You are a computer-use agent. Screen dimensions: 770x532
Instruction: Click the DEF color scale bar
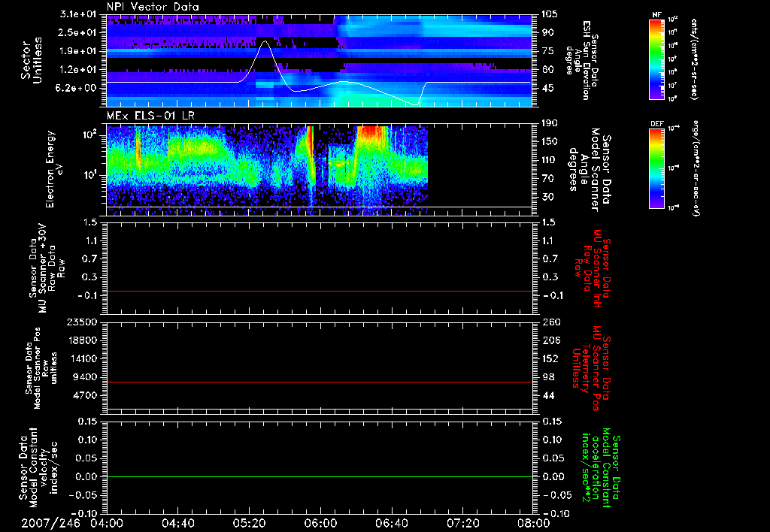[656, 168]
